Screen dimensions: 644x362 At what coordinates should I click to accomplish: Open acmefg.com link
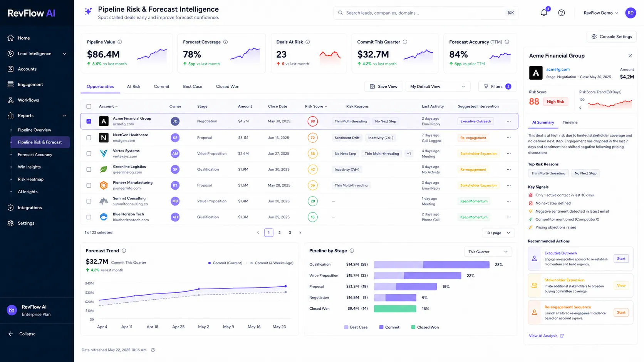(558, 70)
